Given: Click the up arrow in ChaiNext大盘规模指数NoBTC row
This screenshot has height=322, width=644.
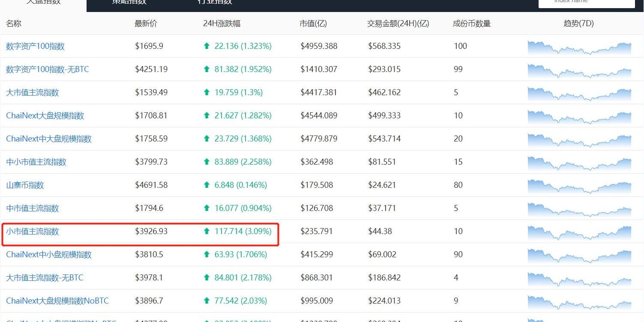Looking at the screenshot, I should [207, 301].
